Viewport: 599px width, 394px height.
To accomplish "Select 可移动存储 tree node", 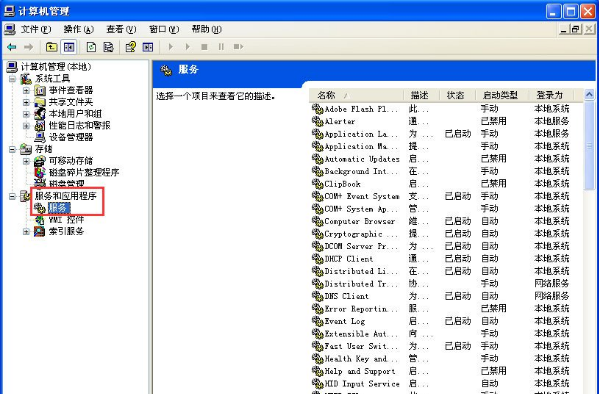I will pos(71,161).
